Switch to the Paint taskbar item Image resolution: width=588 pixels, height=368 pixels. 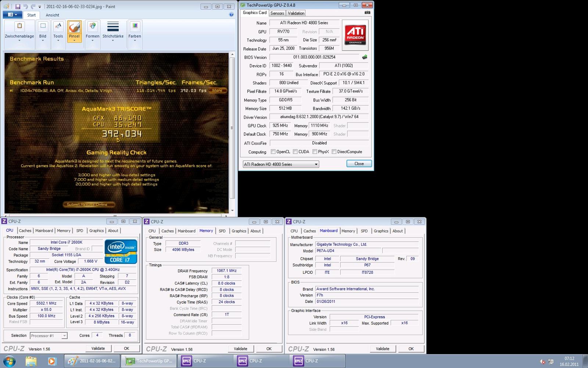(92, 361)
